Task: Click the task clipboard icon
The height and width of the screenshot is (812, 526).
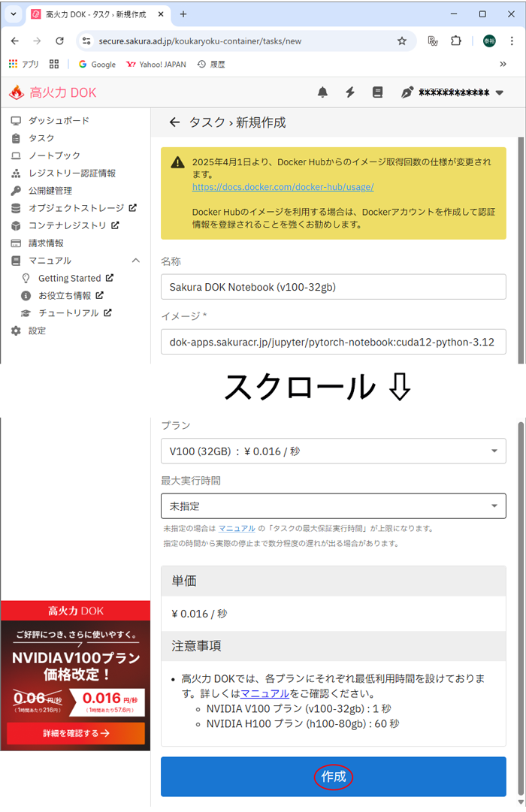Action: coord(16,138)
